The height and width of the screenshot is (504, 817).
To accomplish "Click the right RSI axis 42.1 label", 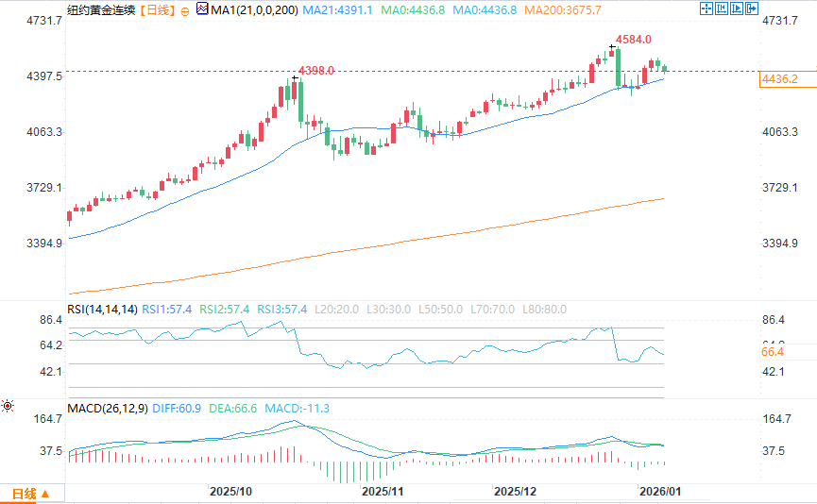I will tap(774, 372).
